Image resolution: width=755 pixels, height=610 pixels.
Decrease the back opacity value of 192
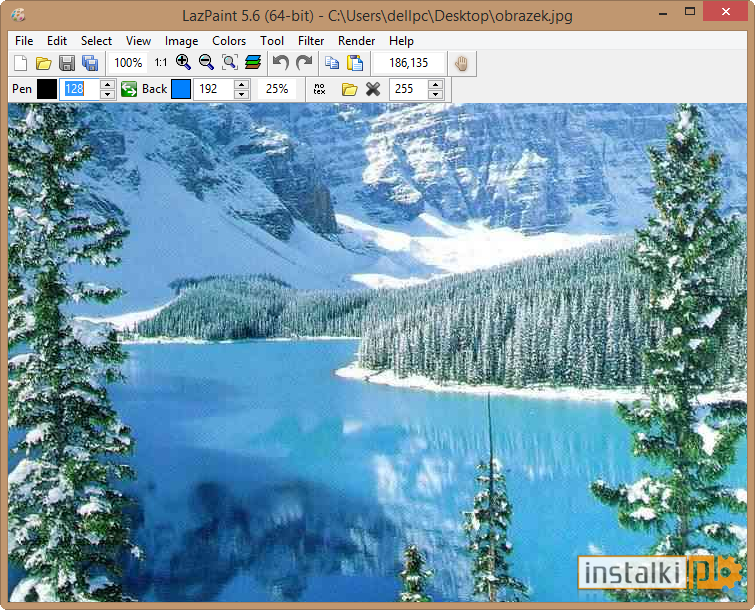click(242, 94)
